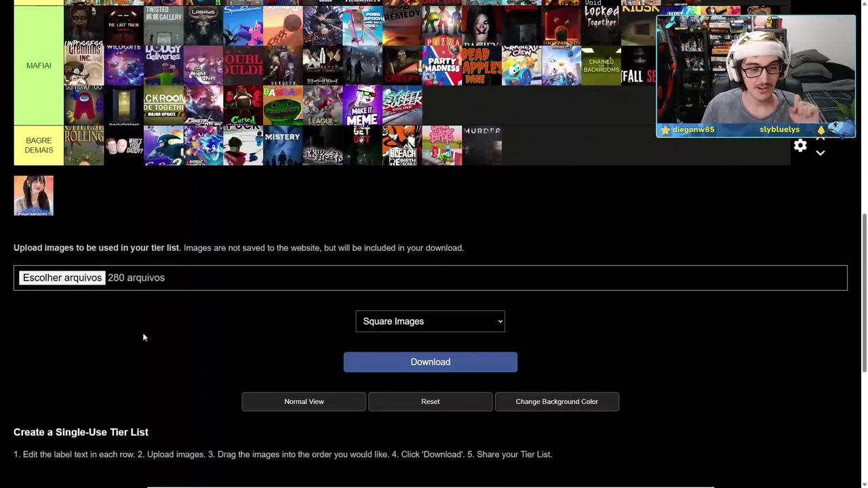This screenshot has width=868, height=488.
Task: Click the Reset button
Action: 430,401
